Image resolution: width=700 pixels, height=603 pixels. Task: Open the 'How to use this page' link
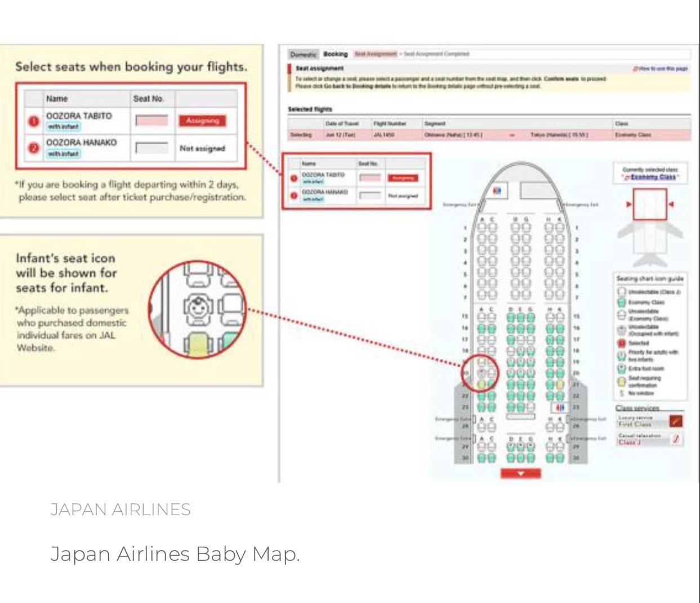[x=663, y=69]
